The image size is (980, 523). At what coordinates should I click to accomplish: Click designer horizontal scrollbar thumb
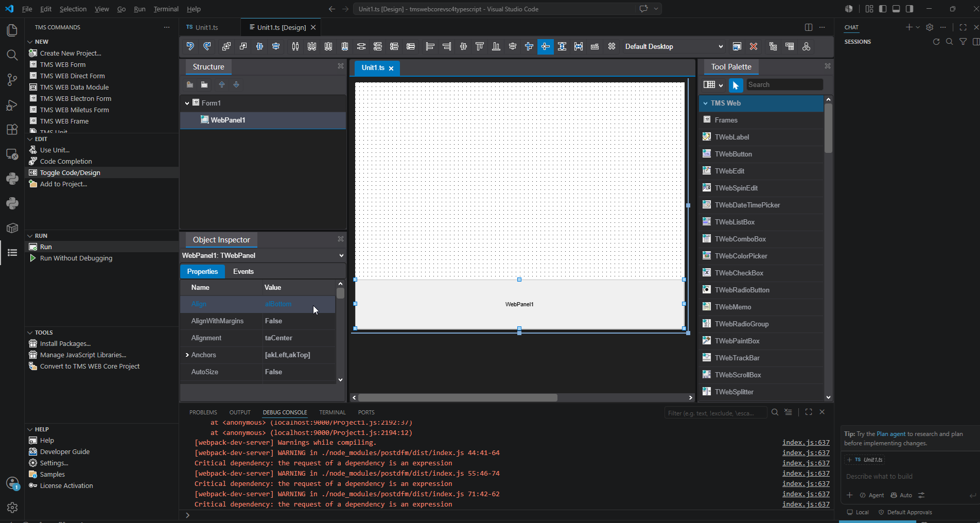point(458,397)
